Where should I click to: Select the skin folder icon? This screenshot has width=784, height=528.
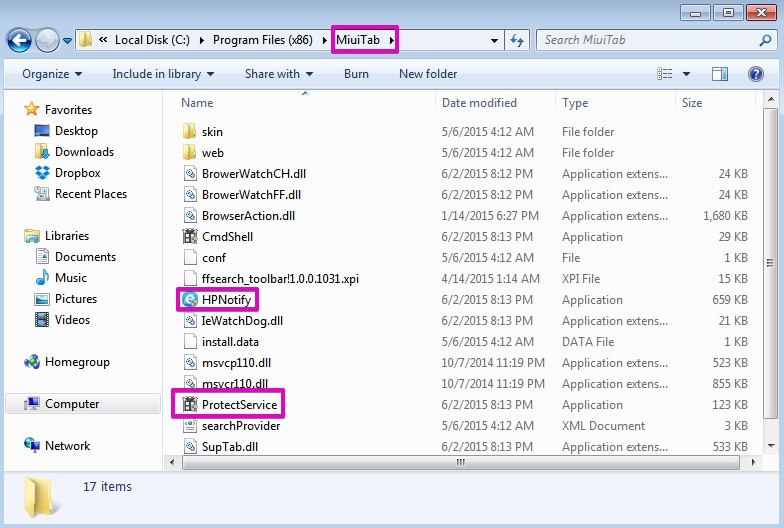pyautogui.click(x=190, y=132)
